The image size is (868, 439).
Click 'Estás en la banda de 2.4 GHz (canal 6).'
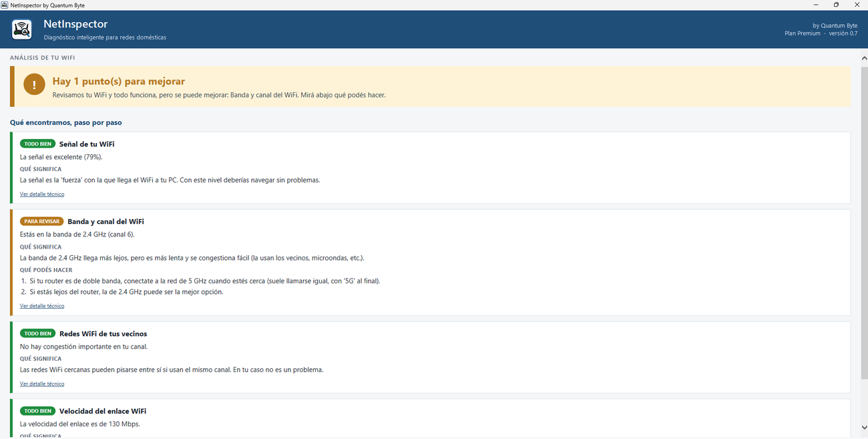[x=77, y=235]
